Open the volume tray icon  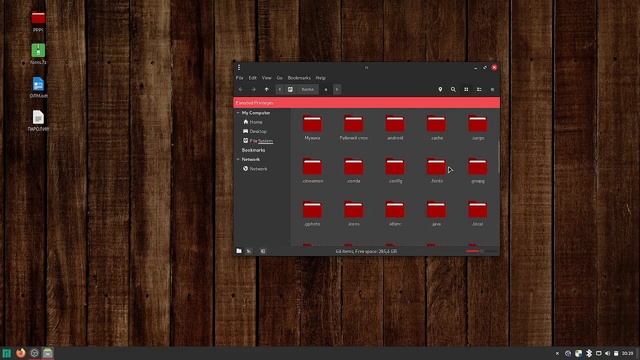(607, 353)
